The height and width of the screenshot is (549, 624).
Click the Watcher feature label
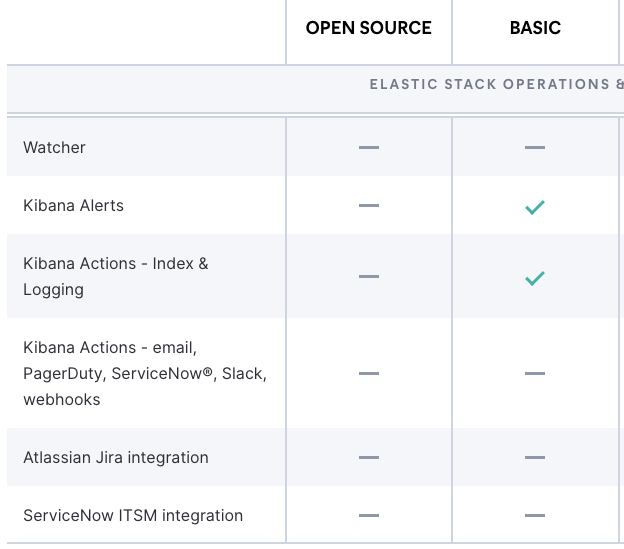55,148
